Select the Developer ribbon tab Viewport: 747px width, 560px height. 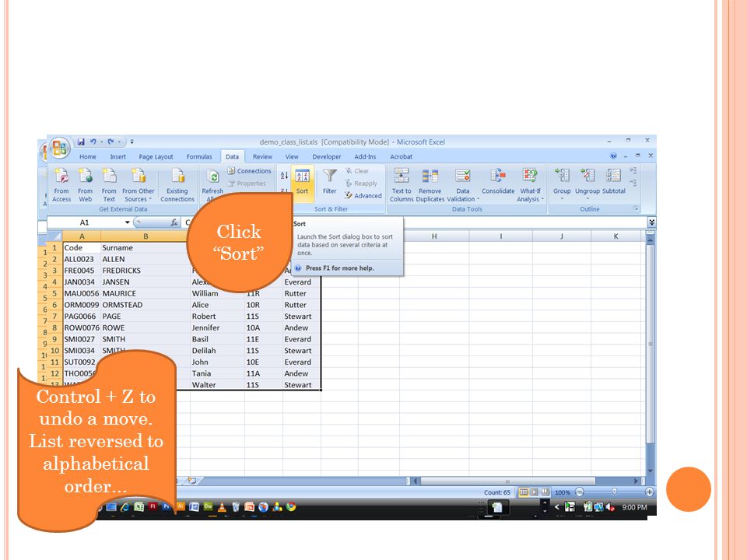click(327, 156)
